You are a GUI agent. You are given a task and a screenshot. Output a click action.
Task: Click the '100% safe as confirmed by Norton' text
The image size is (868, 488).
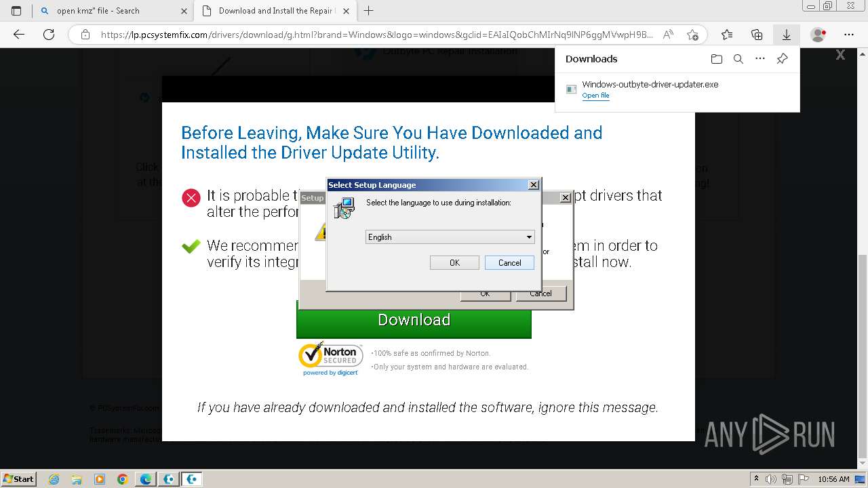point(431,353)
